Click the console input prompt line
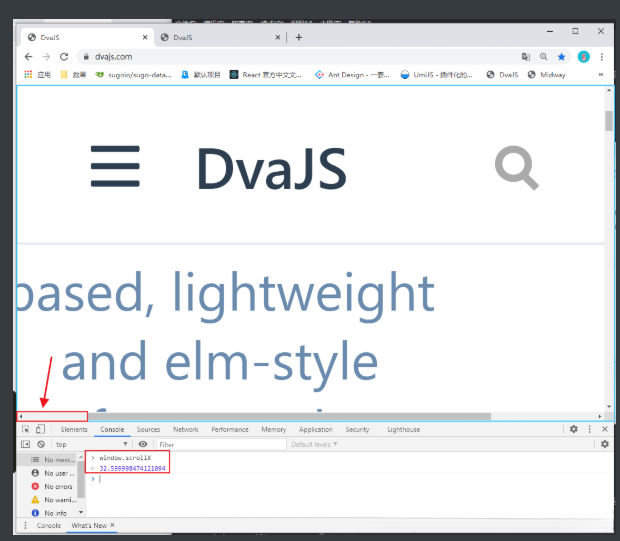Viewport: 620px width, 541px height. [350, 479]
